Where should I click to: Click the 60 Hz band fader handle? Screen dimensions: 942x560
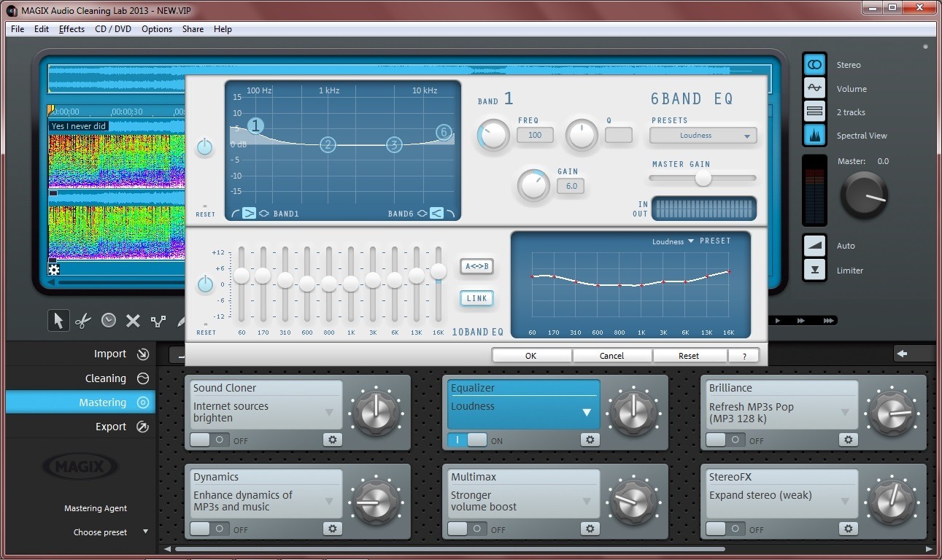coord(242,276)
